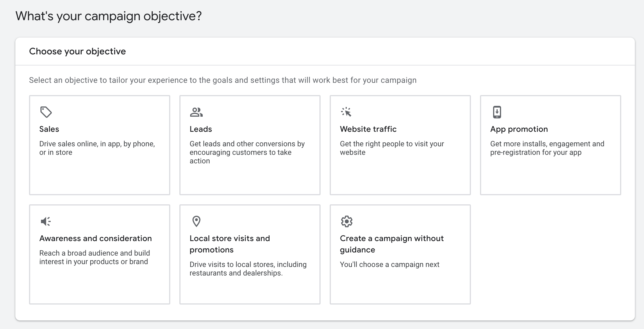Click the gear icon on the campaign without guidance card
The image size is (644, 329).
coord(347,221)
